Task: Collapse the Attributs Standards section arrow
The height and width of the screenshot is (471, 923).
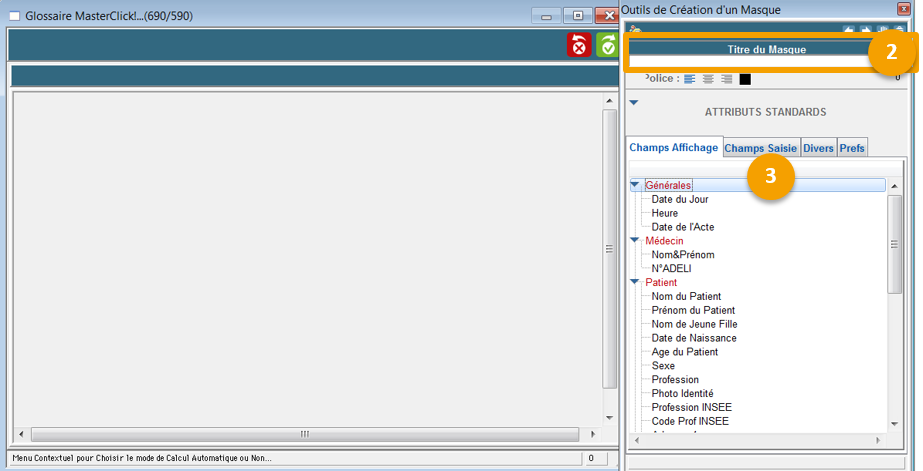Action: [x=633, y=102]
